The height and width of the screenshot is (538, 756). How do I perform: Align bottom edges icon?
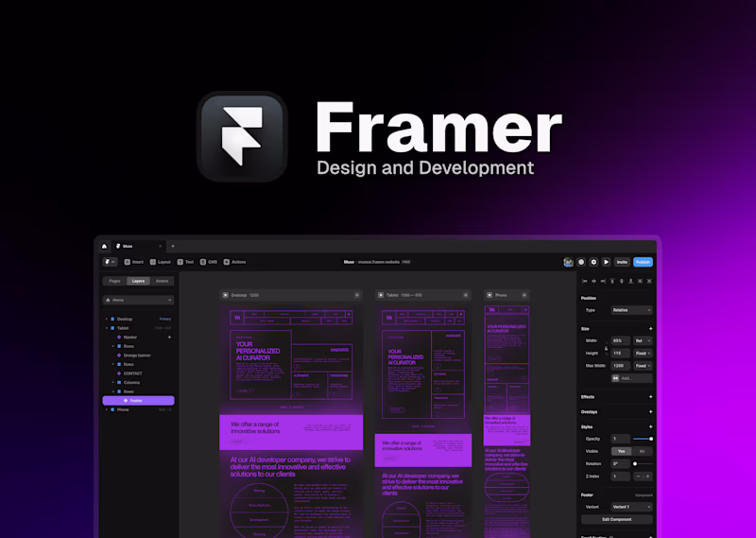point(630,281)
